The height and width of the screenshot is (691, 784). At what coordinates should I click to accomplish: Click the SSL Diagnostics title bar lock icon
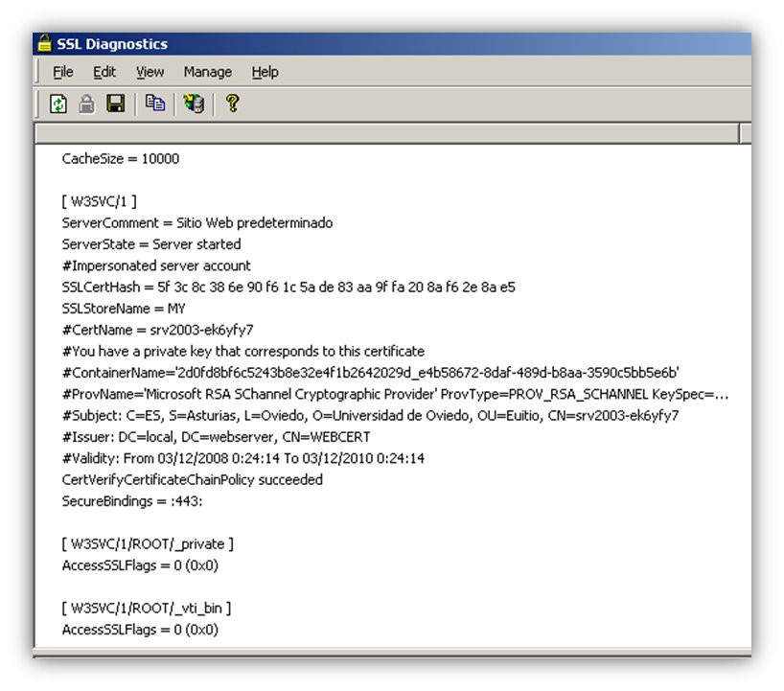[x=44, y=43]
